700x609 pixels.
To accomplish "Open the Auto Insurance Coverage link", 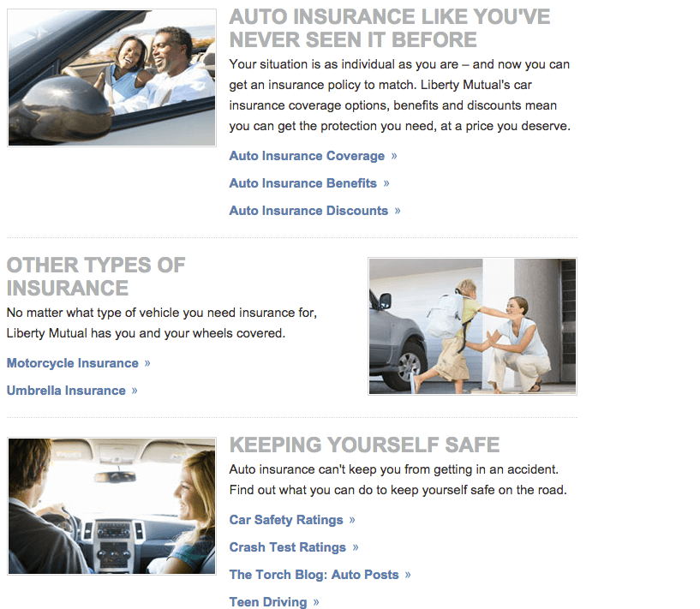I will coord(307,156).
